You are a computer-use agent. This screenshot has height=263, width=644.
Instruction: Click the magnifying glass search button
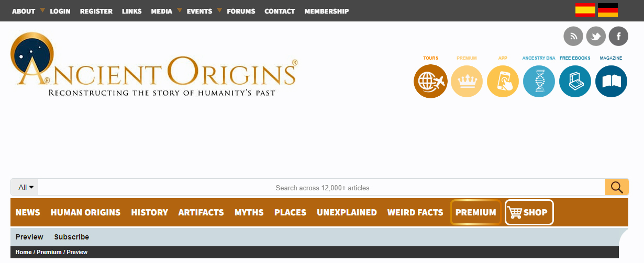point(617,187)
